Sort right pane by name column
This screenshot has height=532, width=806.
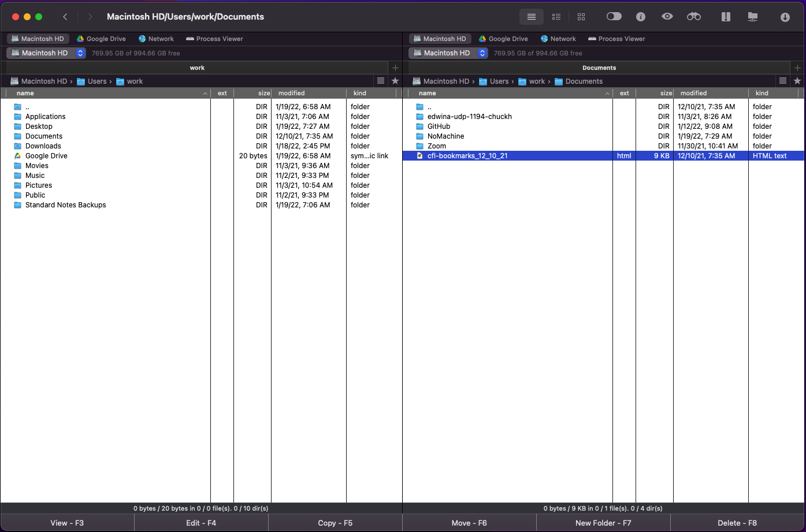510,93
